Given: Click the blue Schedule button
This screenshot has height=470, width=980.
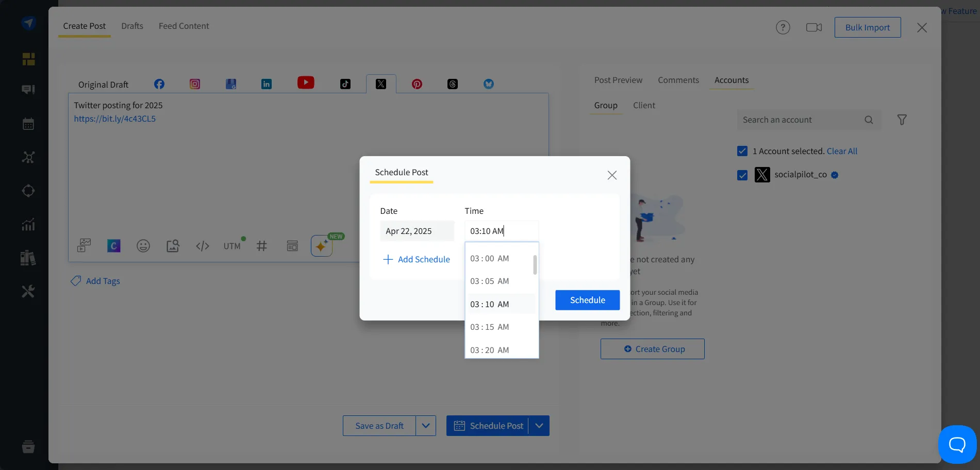Looking at the screenshot, I should click(587, 300).
